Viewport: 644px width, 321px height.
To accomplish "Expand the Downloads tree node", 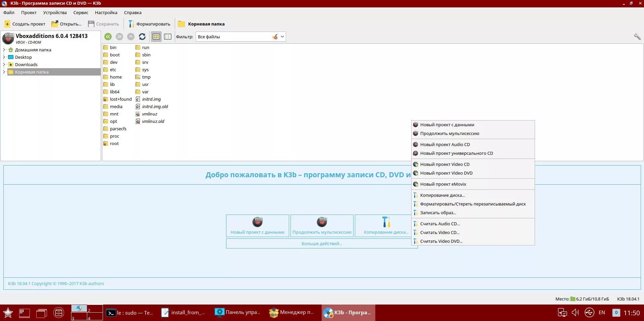I will point(4,64).
